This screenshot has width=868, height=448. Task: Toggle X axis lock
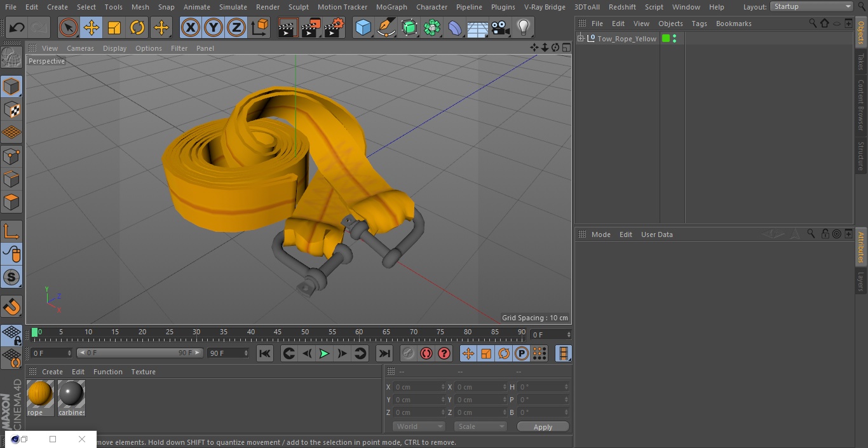click(191, 27)
